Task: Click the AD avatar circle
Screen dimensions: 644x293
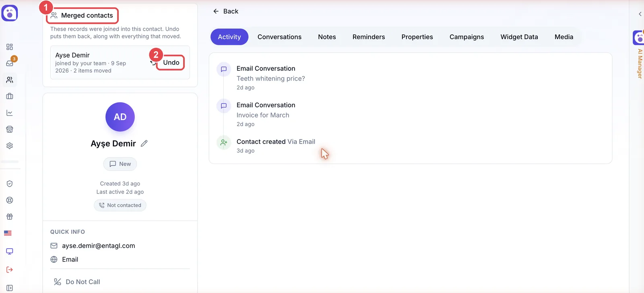Action: (x=120, y=117)
